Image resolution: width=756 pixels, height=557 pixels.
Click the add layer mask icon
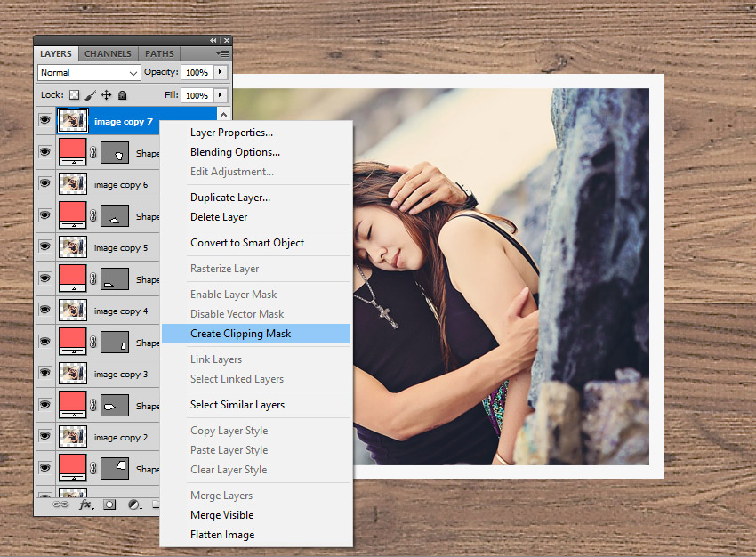point(110,505)
